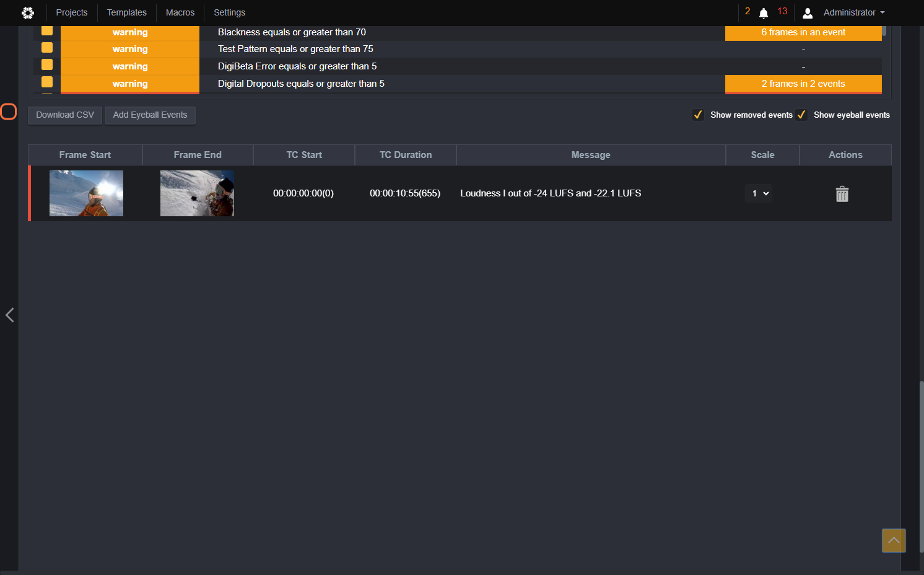Open the Frame Start thumbnail image
This screenshot has height=575, width=924.
click(x=86, y=193)
